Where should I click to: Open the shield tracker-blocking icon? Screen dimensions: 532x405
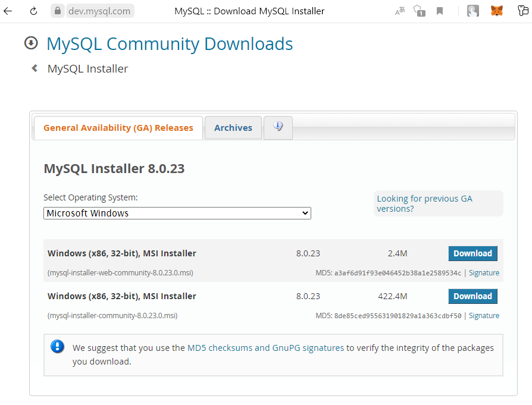tap(420, 11)
